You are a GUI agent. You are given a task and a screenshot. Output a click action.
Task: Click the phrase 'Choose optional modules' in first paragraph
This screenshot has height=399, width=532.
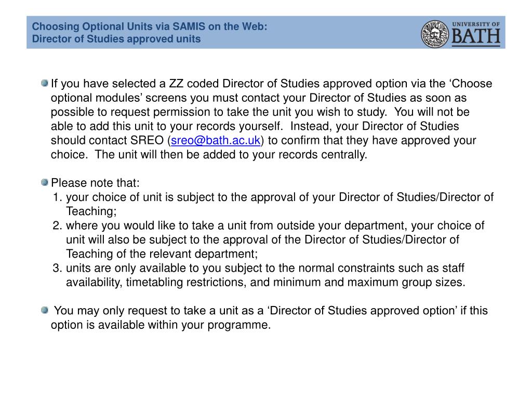point(271,90)
